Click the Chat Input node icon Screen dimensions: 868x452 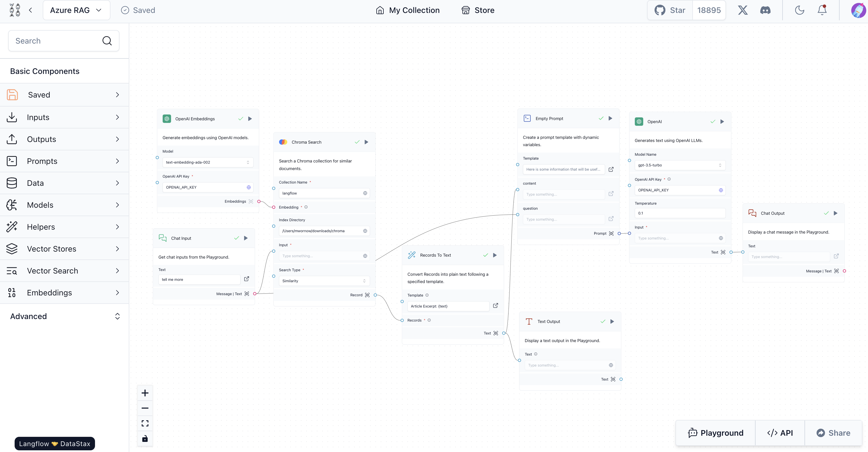tap(163, 238)
